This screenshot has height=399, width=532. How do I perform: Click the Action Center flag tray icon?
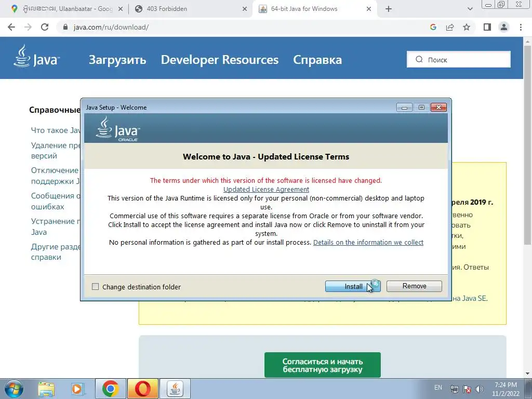coord(467,389)
